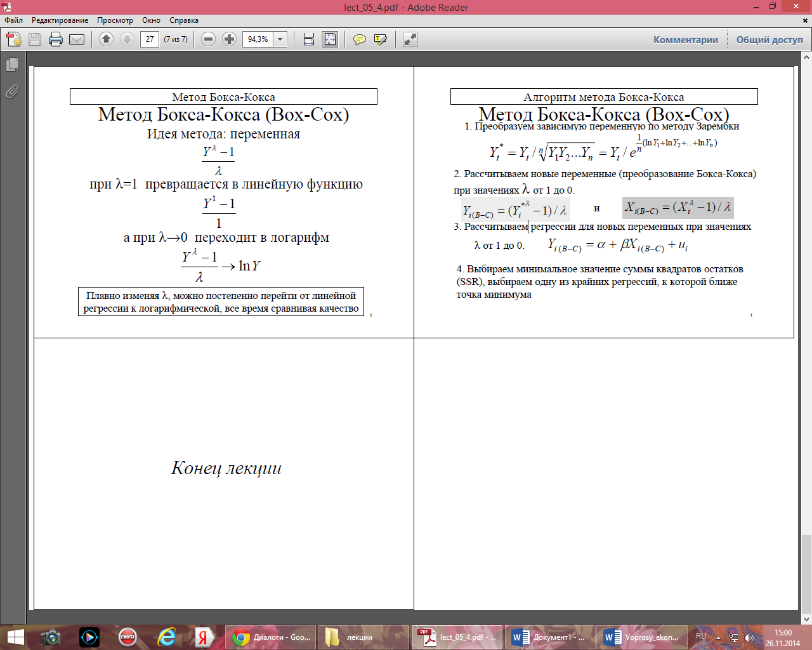Go to next page arrow
Screen dimensions: 812x650
click(x=127, y=39)
